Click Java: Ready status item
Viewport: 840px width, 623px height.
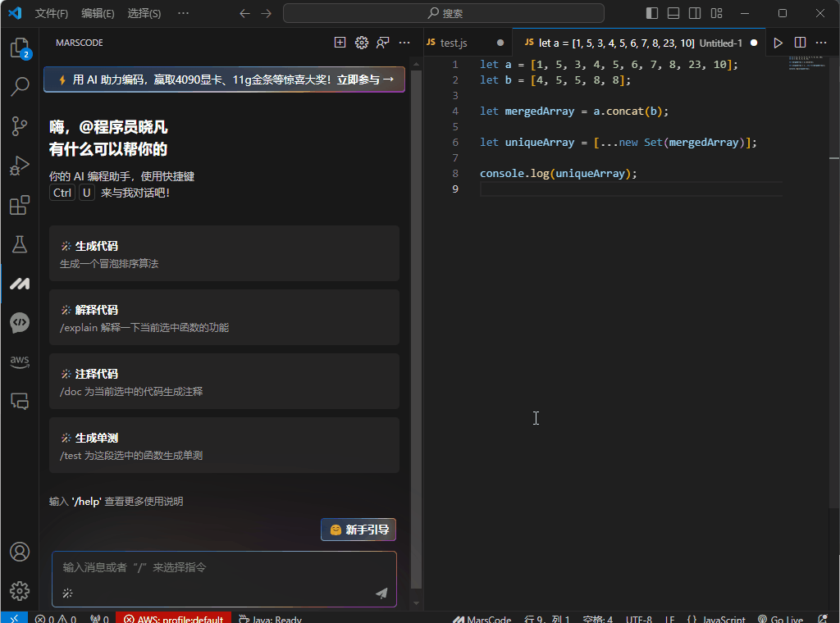pos(270,619)
